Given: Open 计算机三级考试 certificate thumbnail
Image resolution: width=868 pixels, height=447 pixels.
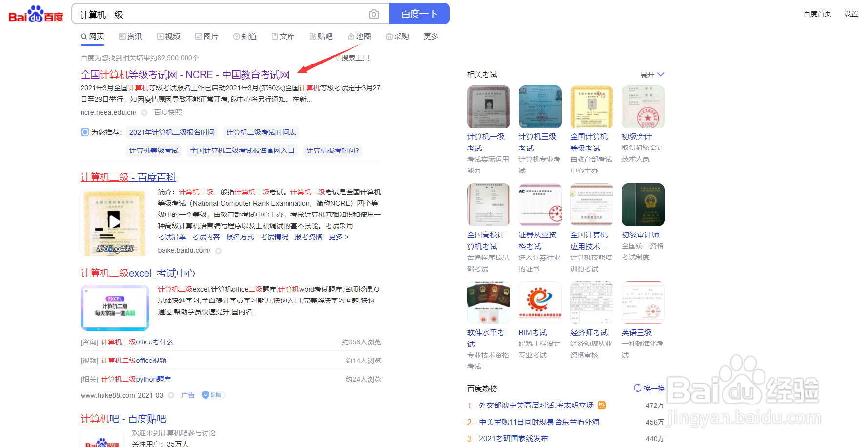Looking at the screenshot, I should pos(540,107).
